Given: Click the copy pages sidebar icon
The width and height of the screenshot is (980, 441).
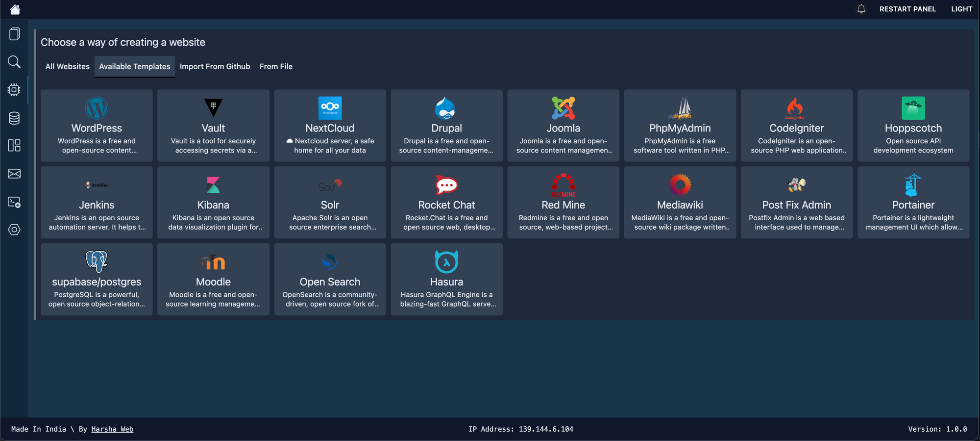Looking at the screenshot, I should [x=14, y=34].
